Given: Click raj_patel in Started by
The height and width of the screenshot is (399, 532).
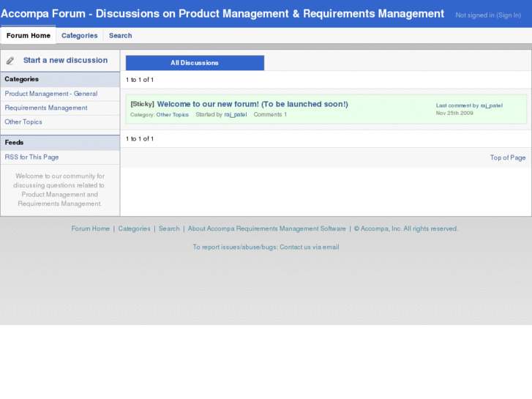Looking at the screenshot, I should 236,114.
